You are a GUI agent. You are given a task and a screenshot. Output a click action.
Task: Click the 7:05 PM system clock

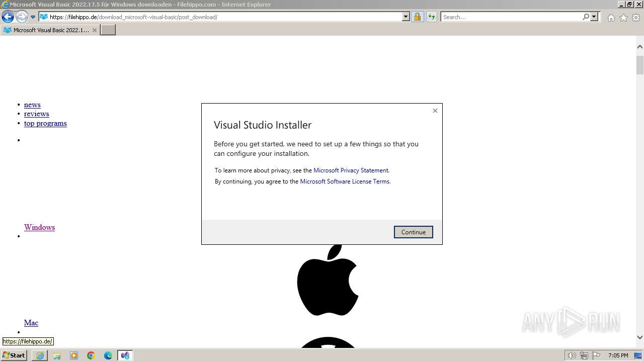coord(618,355)
